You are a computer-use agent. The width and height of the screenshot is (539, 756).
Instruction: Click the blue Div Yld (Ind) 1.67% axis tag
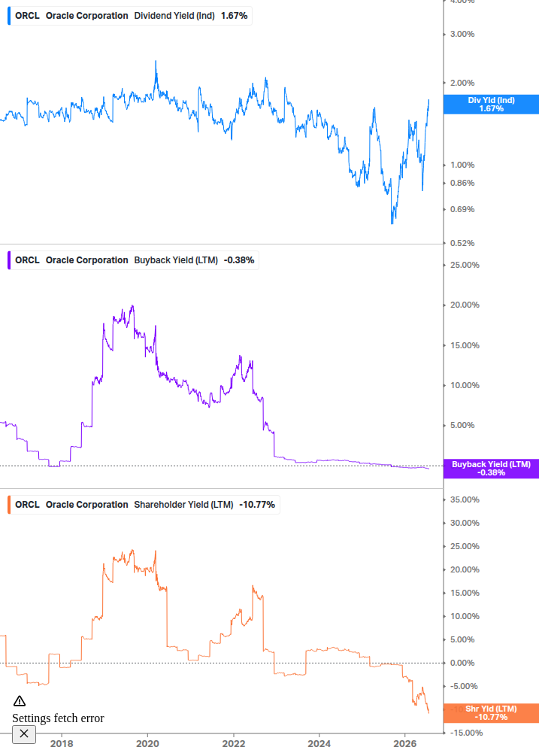491,104
